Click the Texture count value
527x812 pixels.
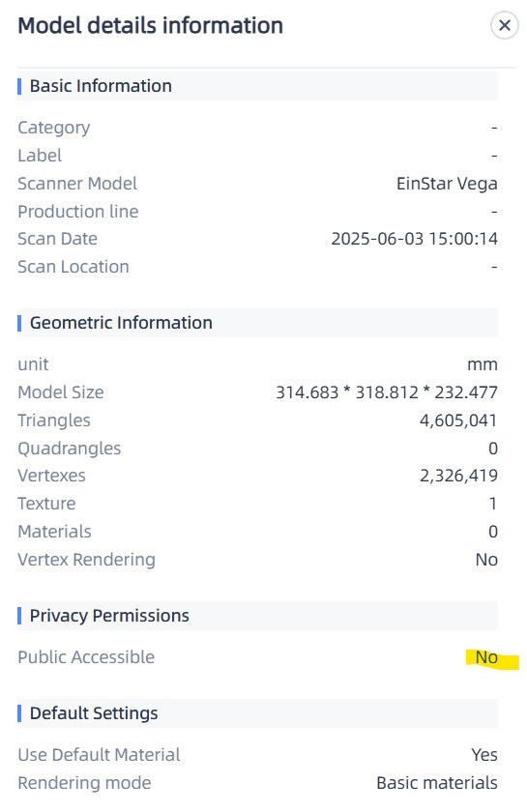tap(493, 504)
